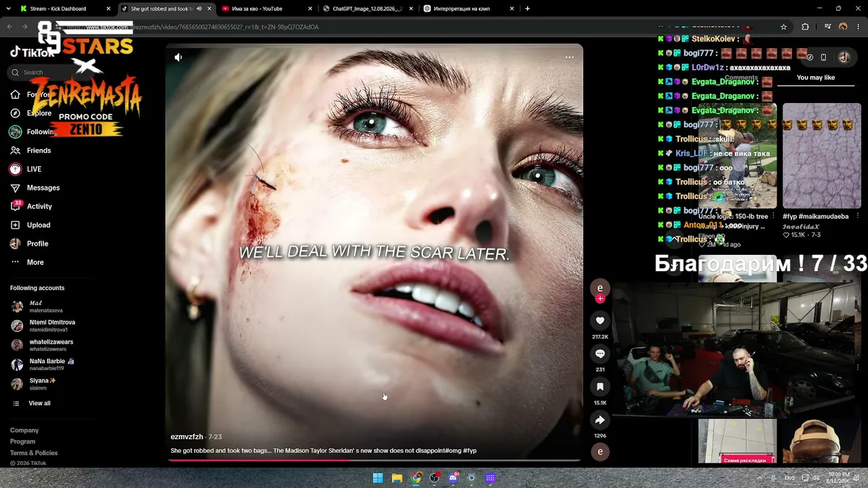
Task: Open Chrome from the taskbar
Action: click(x=416, y=478)
